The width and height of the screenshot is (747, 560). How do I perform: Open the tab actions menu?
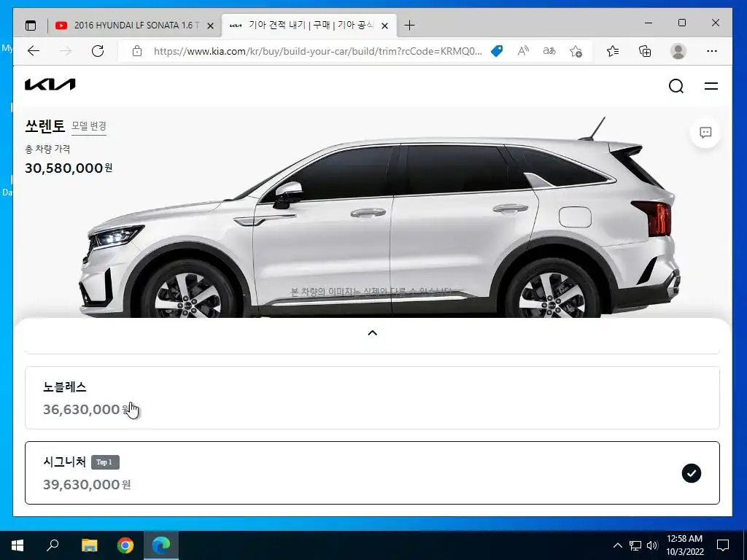31,26
